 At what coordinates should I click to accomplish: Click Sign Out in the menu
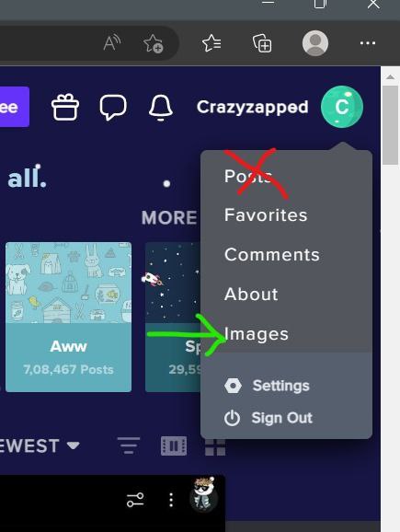click(x=269, y=418)
